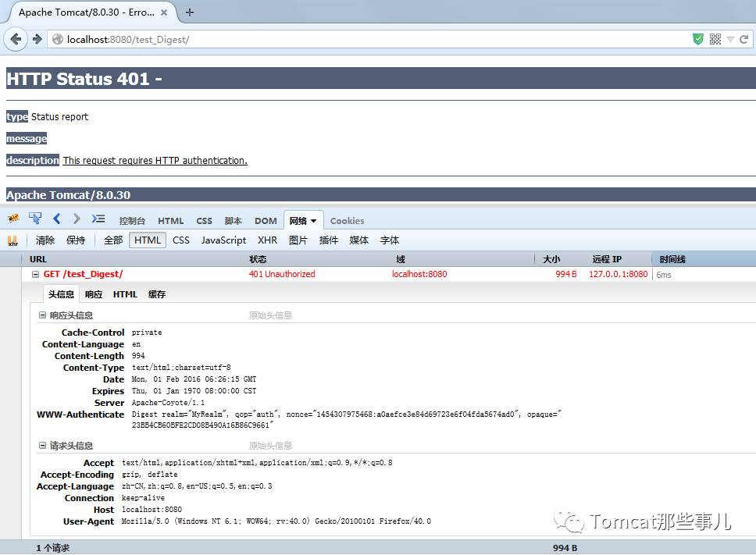Filter requests by 媒体 media
The height and width of the screenshot is (555, 756).
pos(358,240)
